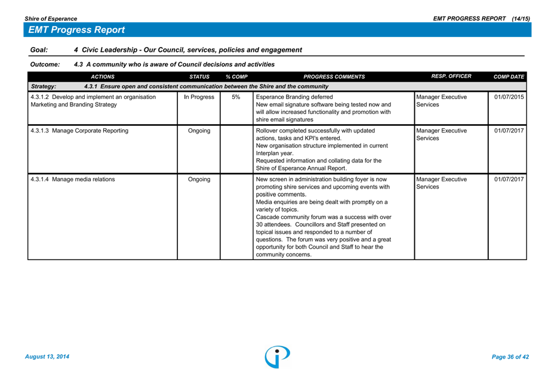Select the 'EMT Progress Report' blue banner title
Viewport: 554px width, 392px height.
(x=76, y=30)
